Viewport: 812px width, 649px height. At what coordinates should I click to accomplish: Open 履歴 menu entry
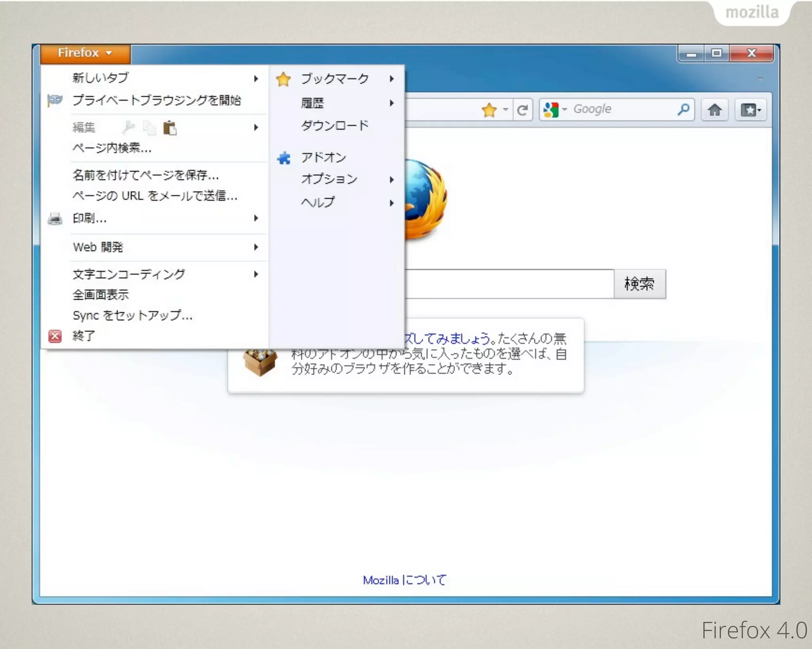(x=312, y=103)
